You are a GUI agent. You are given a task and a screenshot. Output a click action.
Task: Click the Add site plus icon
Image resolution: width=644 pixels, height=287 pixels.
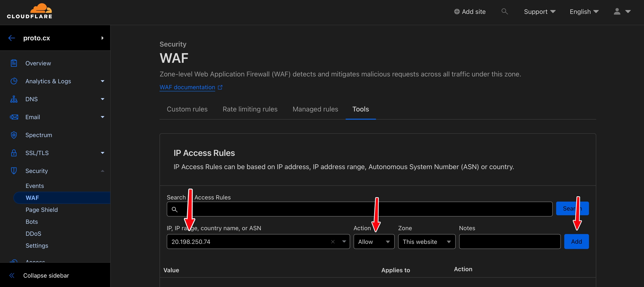point(457,11)
